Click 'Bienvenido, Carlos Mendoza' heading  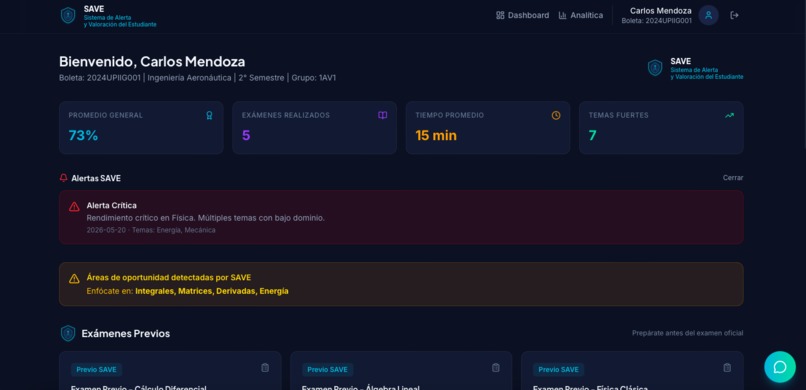point(152,62)
